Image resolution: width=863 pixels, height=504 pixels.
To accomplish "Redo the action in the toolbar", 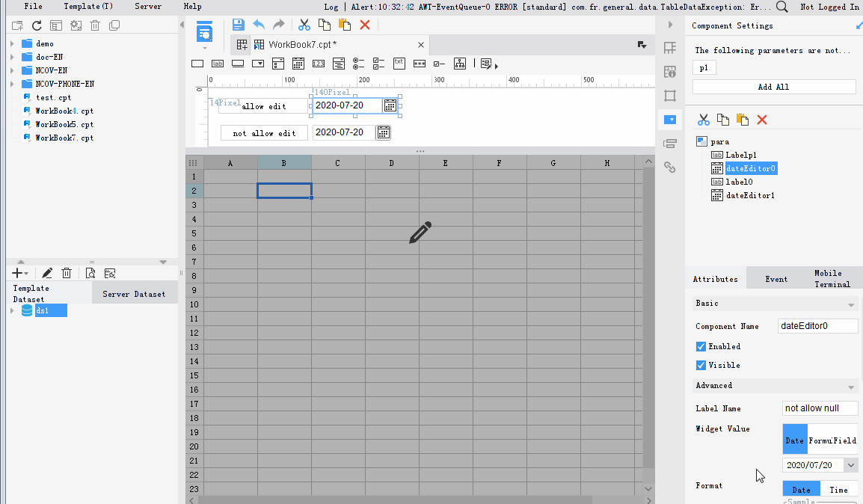I will click(279, 25).
